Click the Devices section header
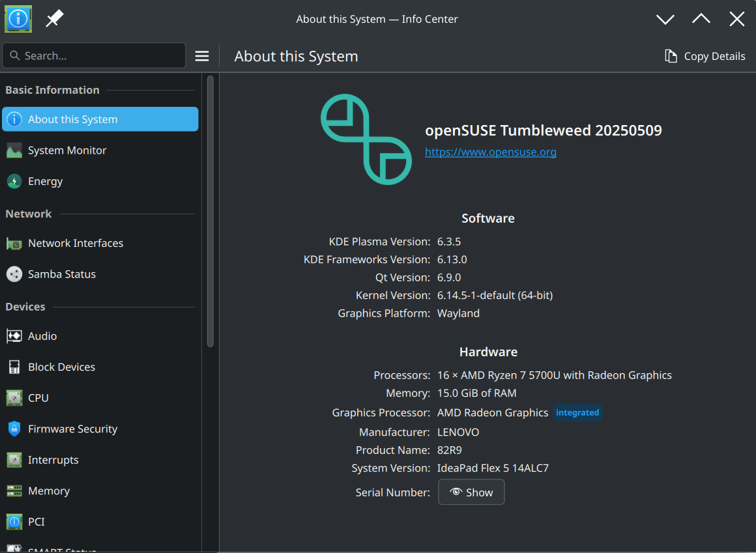The image size is (756, 553). (25, 307)
